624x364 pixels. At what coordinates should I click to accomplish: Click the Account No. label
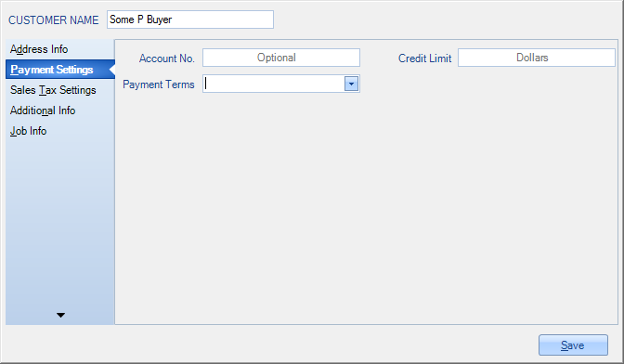coord(167,58)
